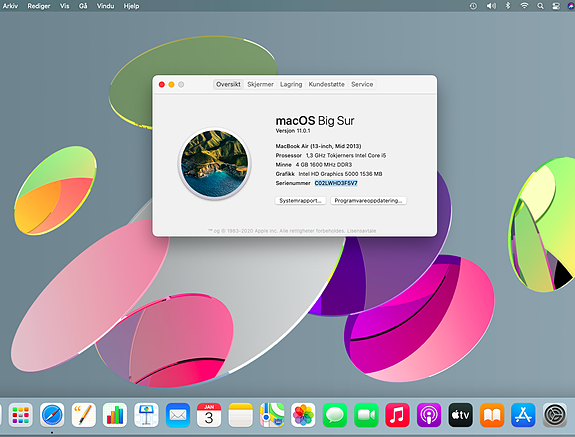
Task: Switch to the Lagring tab
Action: pos(291,84)
